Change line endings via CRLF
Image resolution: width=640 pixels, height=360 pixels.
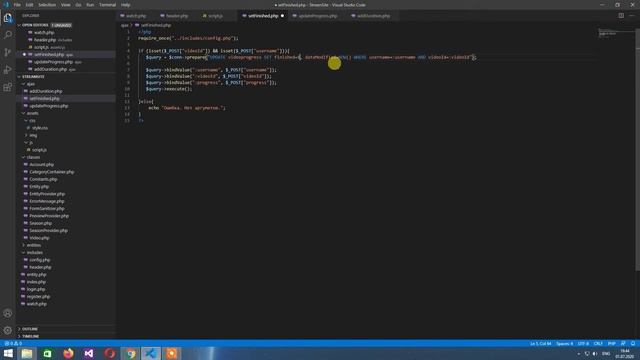tap(598, 344)
